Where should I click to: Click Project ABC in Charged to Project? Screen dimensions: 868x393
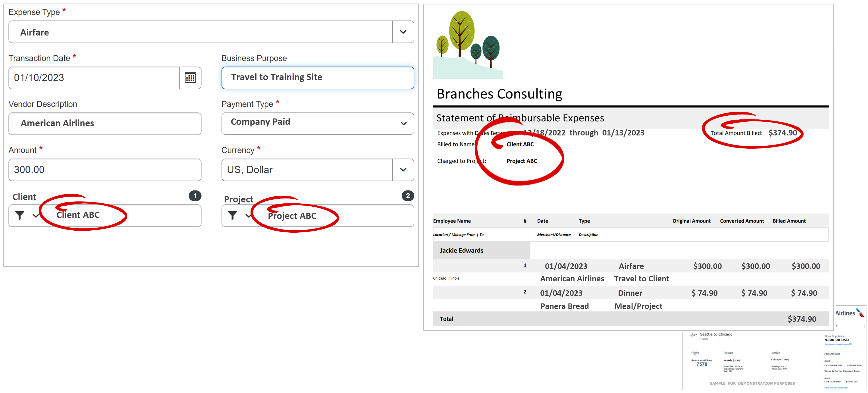[522, 161]
